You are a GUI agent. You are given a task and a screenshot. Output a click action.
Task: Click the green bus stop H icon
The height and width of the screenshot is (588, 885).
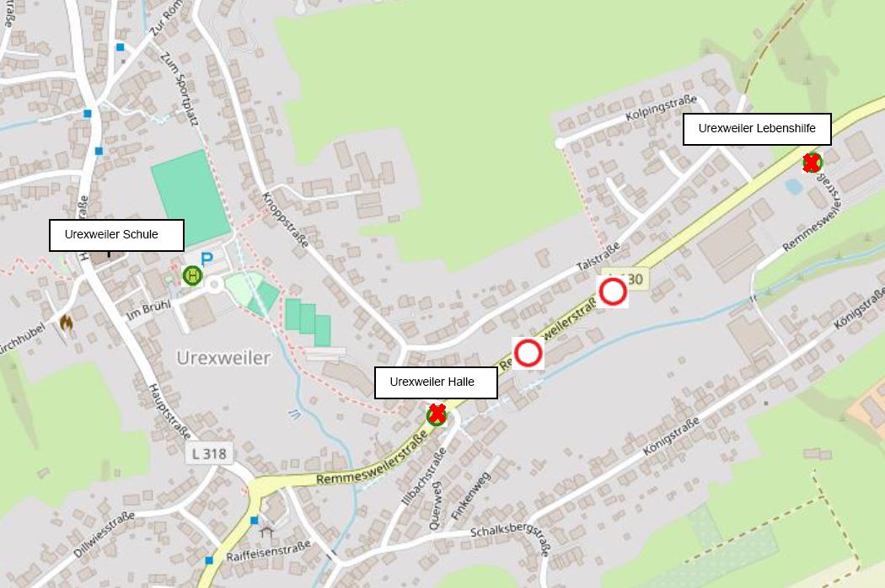point(192,276)
